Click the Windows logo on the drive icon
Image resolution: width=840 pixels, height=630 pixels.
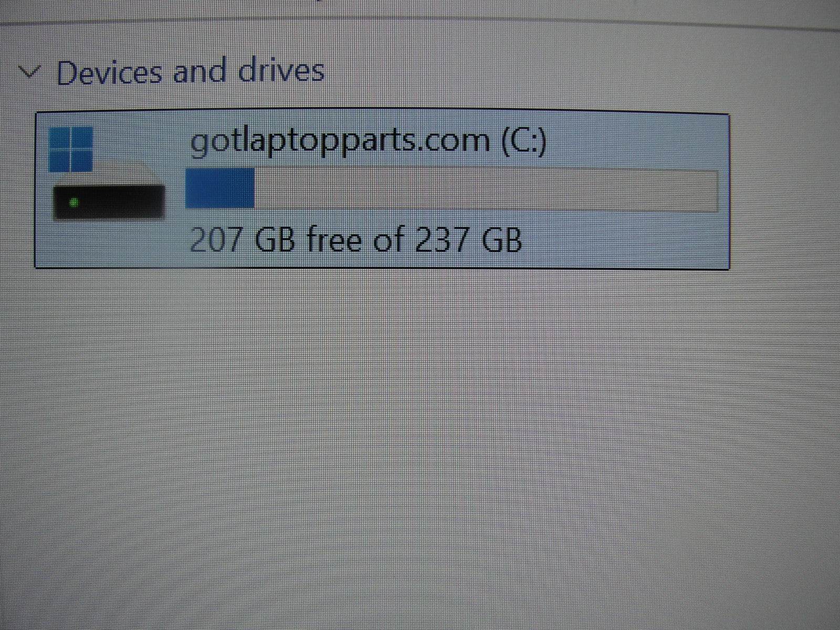coord(70,149)
